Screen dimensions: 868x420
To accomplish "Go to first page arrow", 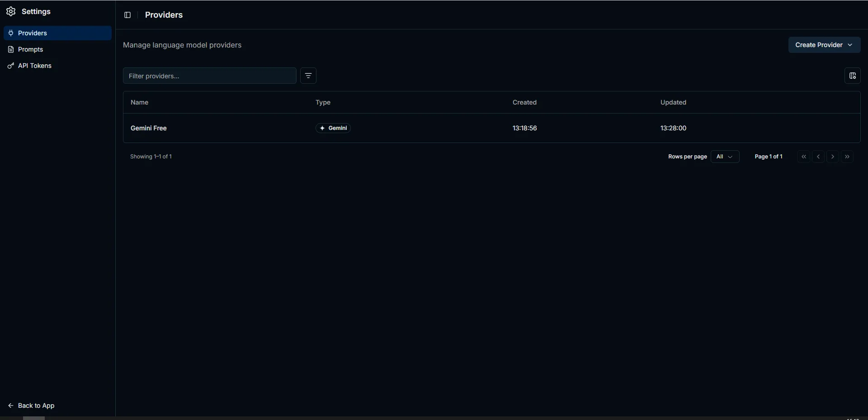I will click(x=804, y=157).
